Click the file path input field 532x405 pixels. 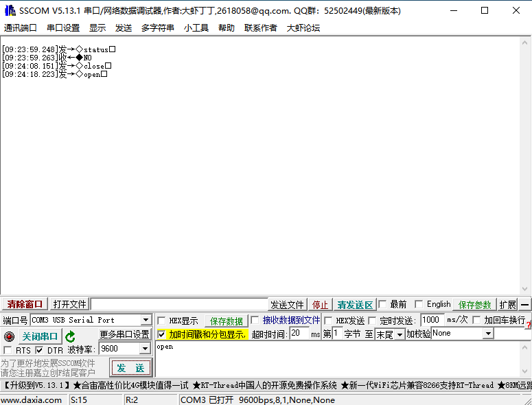click(x=179, y=304)
